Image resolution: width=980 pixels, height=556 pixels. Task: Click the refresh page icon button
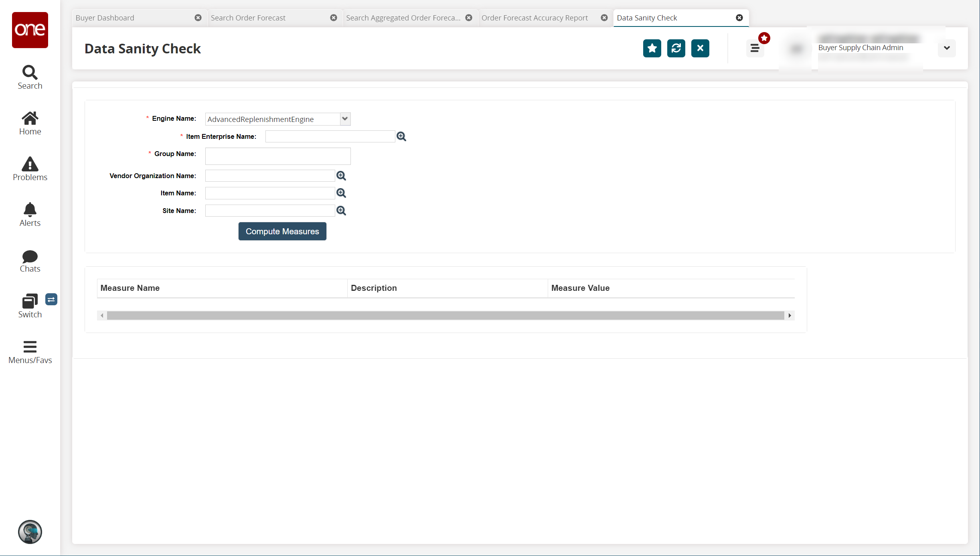pos(676,49)
